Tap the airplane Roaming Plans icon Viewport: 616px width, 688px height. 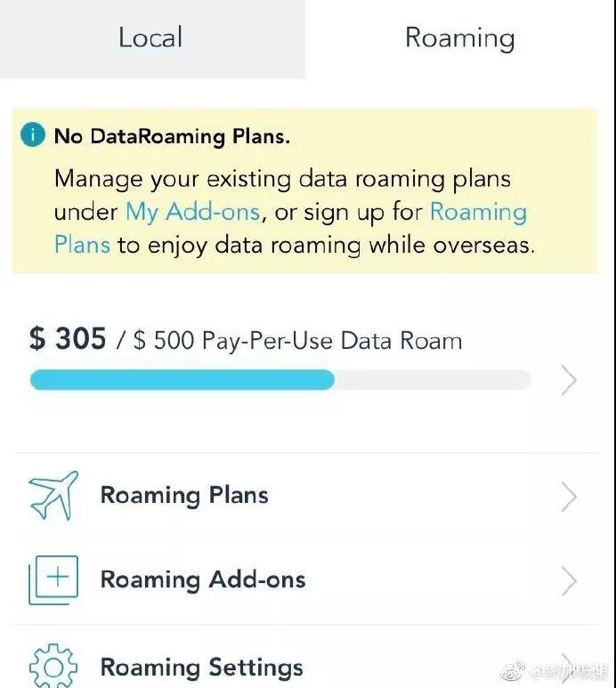(x=53, y=495)
